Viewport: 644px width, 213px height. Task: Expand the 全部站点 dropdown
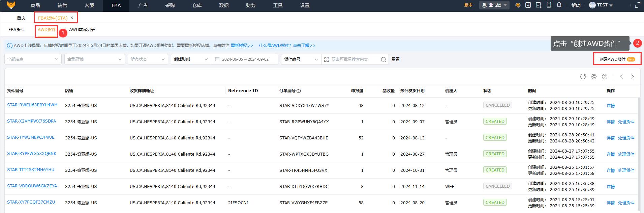[33, 59]
